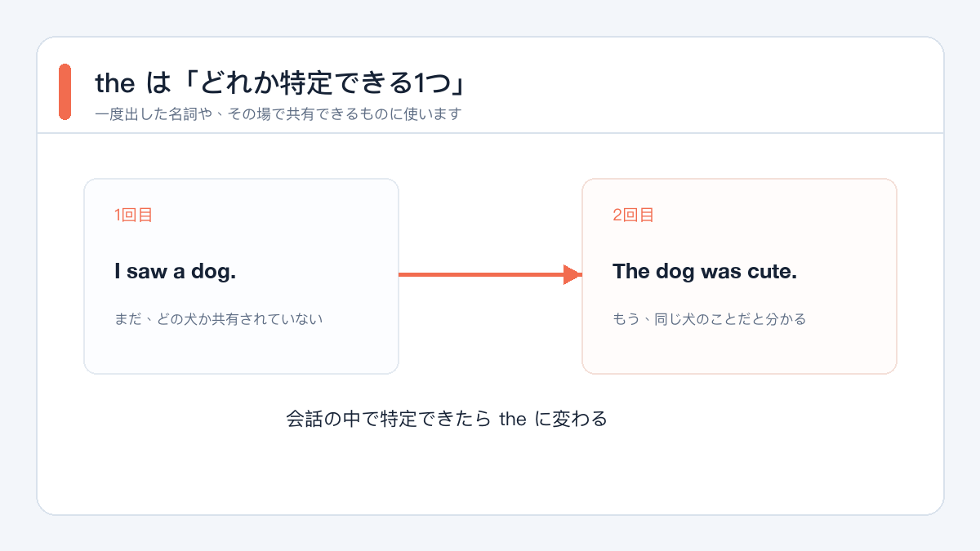
Task: Click the divider line under the header
Action: pos(490,132)
